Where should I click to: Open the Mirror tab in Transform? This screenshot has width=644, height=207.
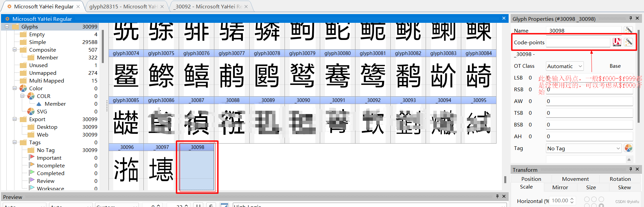(560, 187)
